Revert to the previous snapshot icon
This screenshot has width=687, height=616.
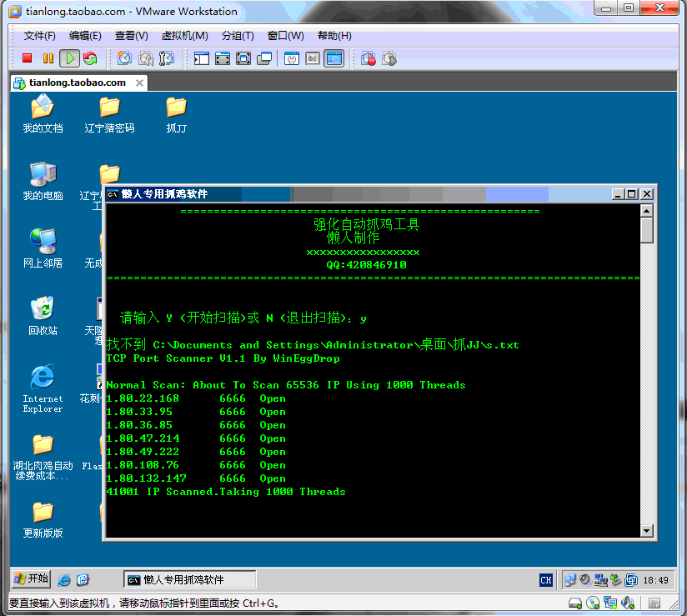click(x=145, y=58)
